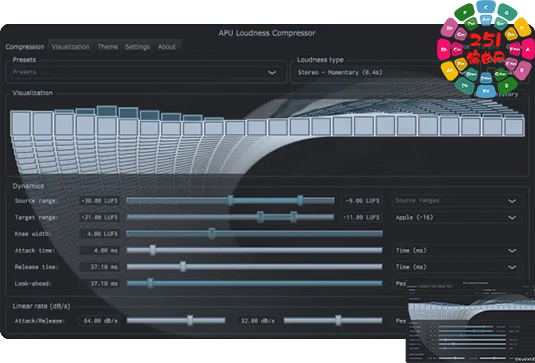Image resolution: width=535 pixels, height=363 pixels.
Task: Click the Knee width slider handle
Action: pyautogui.click(x=212, y=234)
